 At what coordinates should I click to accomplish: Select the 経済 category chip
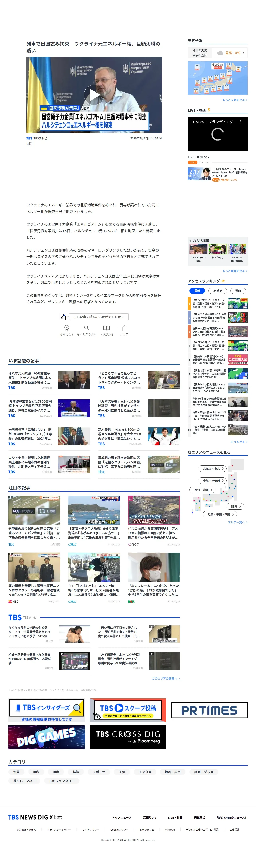tap(76, 772)
